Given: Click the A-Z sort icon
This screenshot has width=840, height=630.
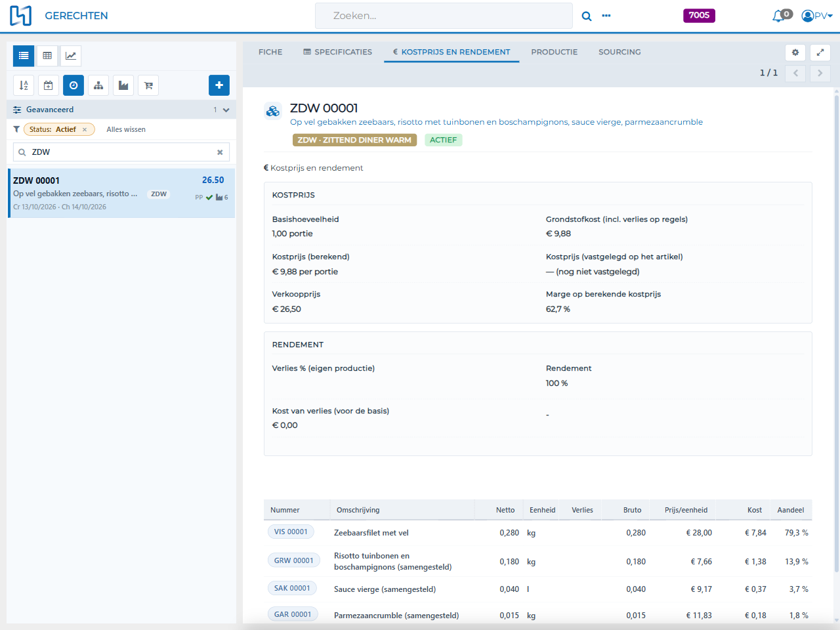Looking at the screenshot, I should [x=24, y=85].
